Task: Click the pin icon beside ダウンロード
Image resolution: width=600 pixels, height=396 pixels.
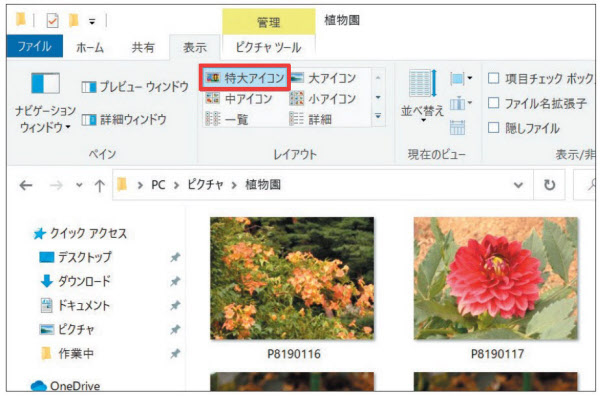Action: pyautogui.click(x=175, y=281)
